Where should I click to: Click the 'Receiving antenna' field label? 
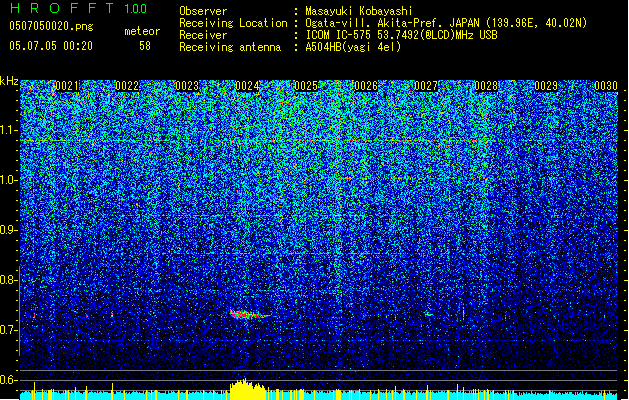(x=230, y=47)
